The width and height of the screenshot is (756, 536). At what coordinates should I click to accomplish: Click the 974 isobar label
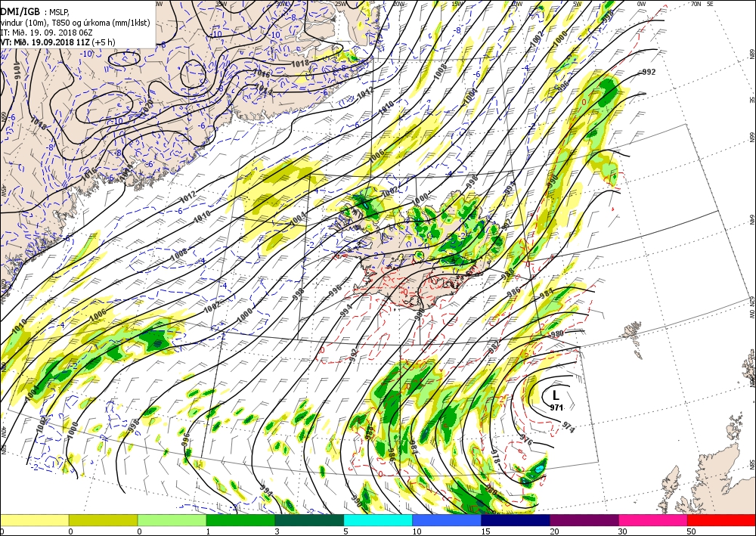(x=569, y=427)
